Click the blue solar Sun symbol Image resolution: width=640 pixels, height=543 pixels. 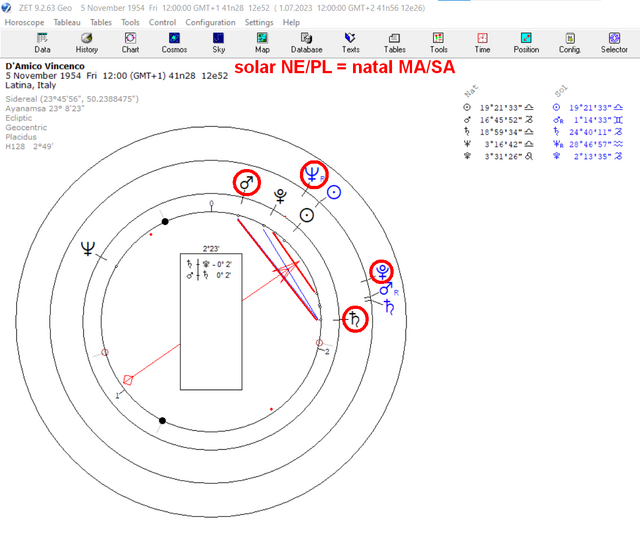coord(334,192)
